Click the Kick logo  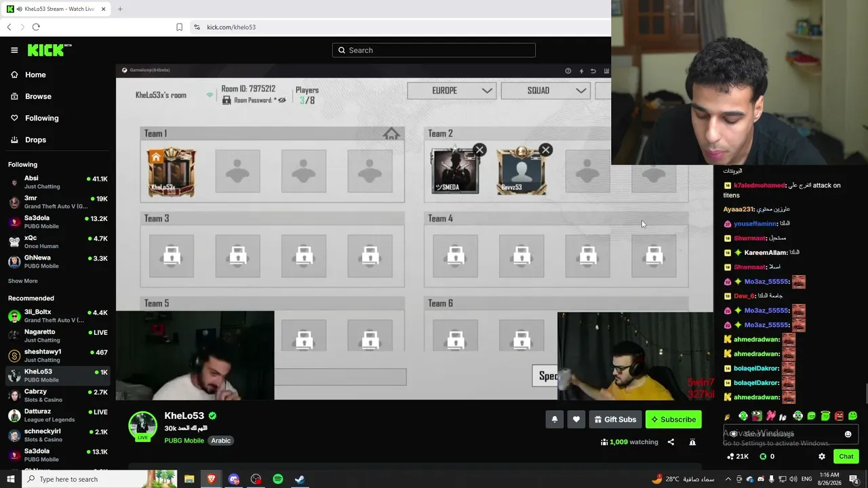[50, 50]
